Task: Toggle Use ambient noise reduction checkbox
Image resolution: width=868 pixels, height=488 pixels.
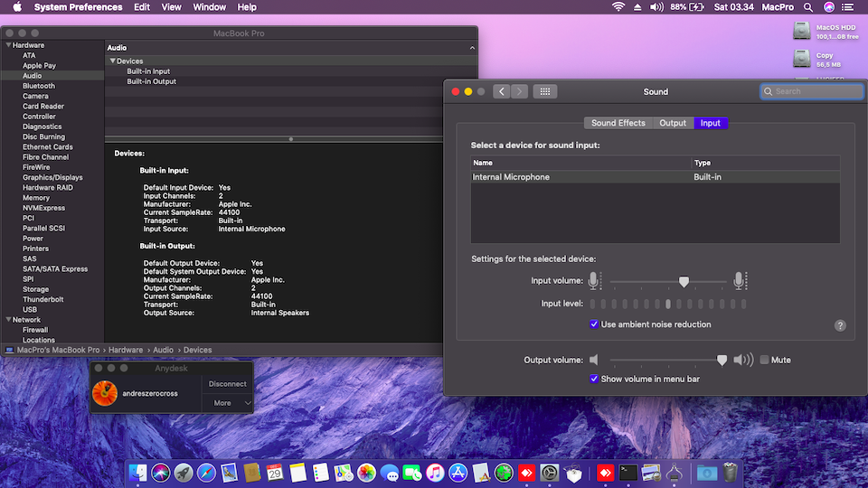Action: click(x=594, y=324)
